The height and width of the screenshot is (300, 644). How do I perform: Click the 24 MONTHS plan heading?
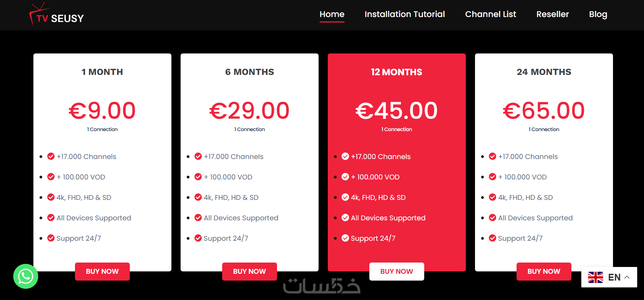pos(544,72)
